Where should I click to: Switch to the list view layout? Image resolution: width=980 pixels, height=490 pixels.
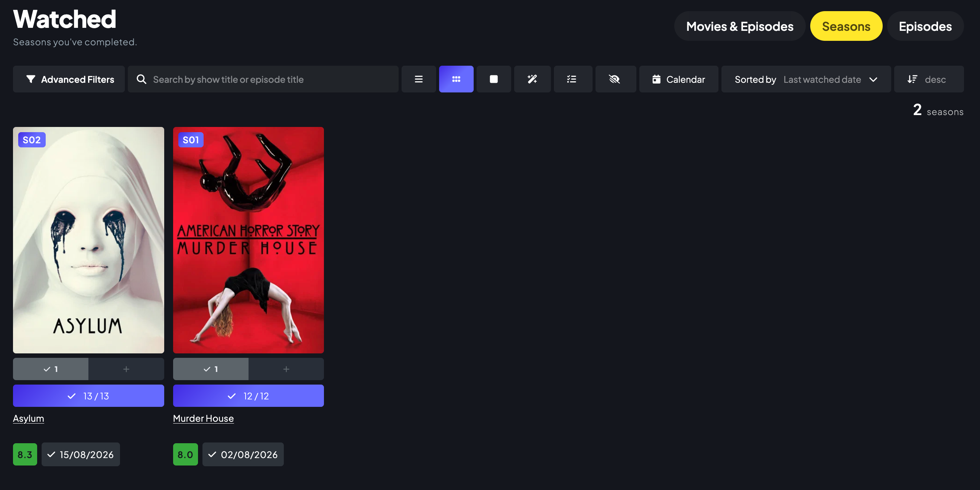tap(419, 79)
